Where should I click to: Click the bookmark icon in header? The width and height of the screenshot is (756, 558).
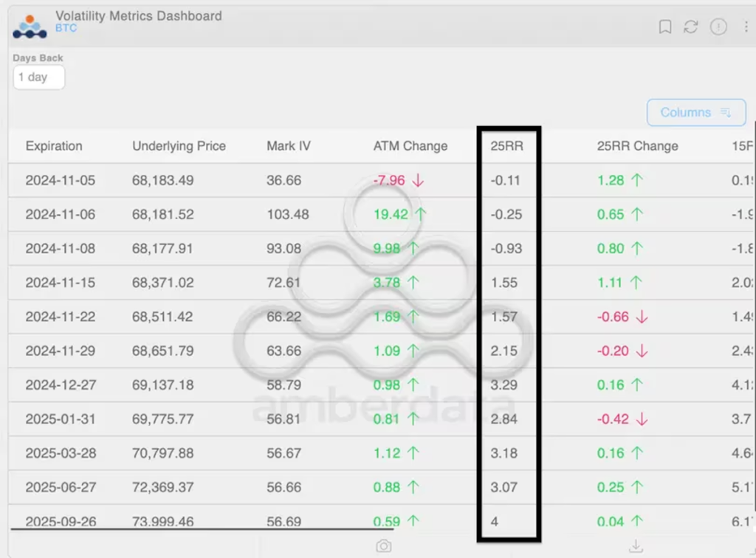(665, 27)
